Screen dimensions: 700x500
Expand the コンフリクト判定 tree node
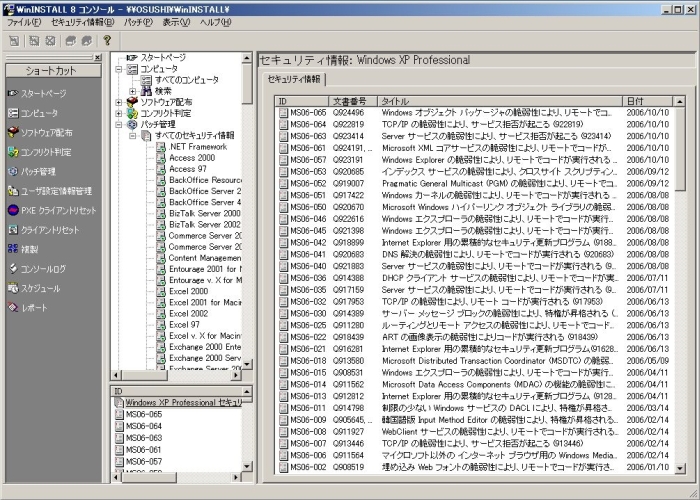118,113
